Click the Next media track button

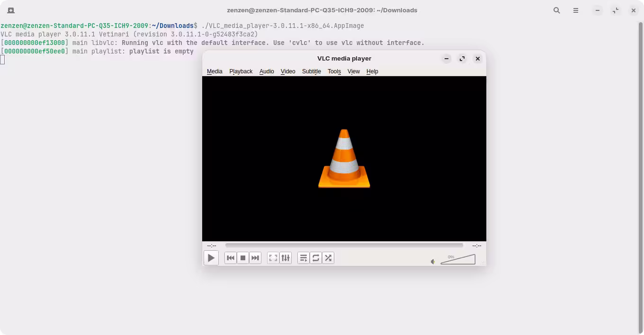coord(255,258)
